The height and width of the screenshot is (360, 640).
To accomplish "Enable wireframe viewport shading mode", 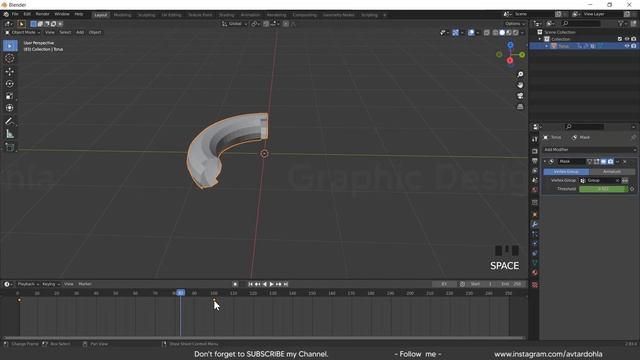I will pos(495,33).
